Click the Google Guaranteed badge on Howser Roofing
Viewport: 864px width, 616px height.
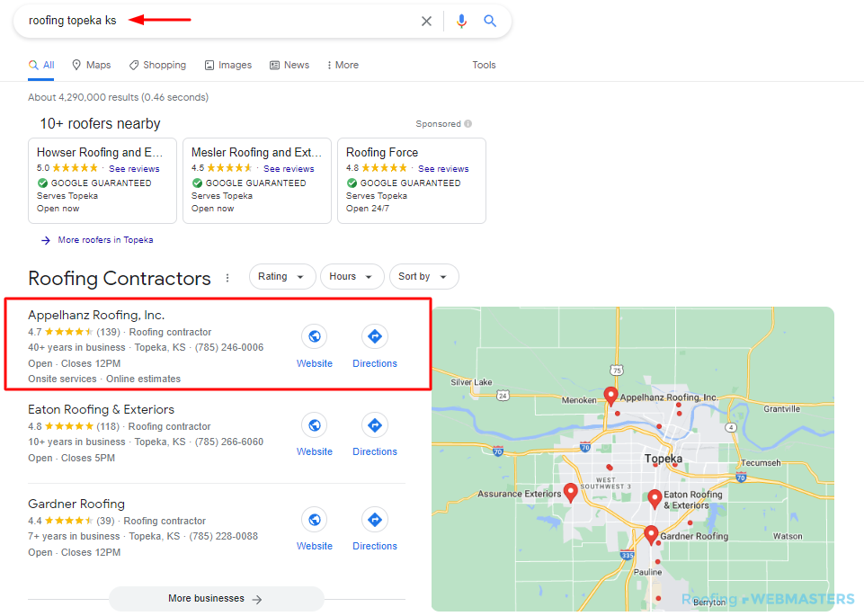pos(94,183)
